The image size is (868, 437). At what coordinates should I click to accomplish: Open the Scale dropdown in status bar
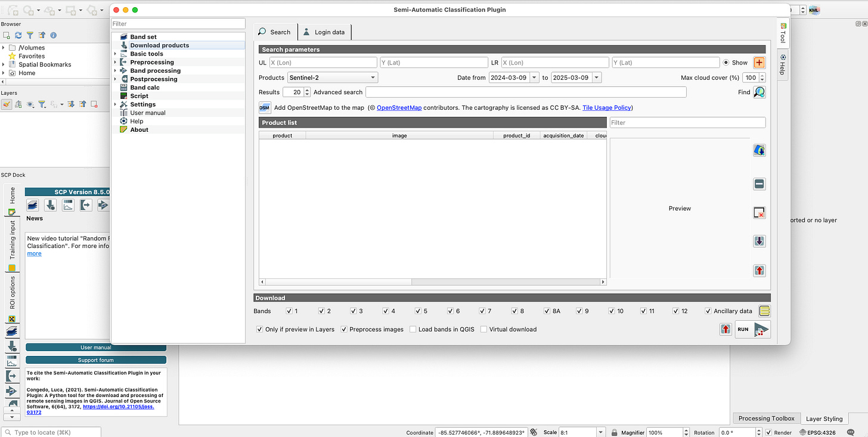click(x=602, y=433)
